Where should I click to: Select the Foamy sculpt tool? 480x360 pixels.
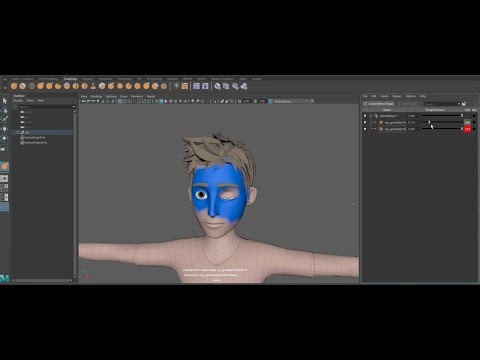[67, 86]
